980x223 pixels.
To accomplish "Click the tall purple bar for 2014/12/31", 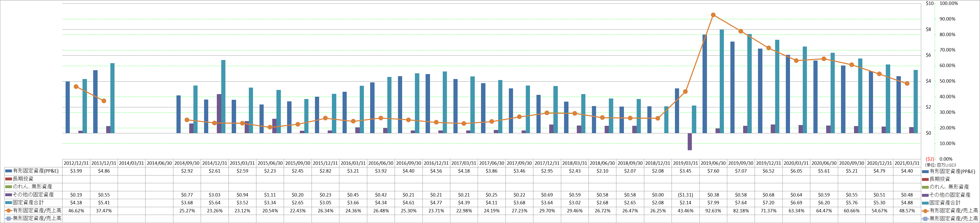I will point(219,114).
